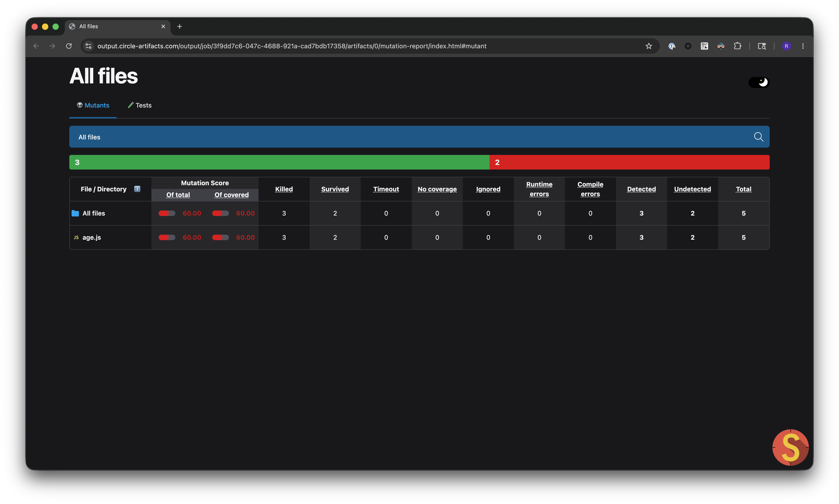
Task: Close the All files browser tab
Action: [x=163, y=26]
